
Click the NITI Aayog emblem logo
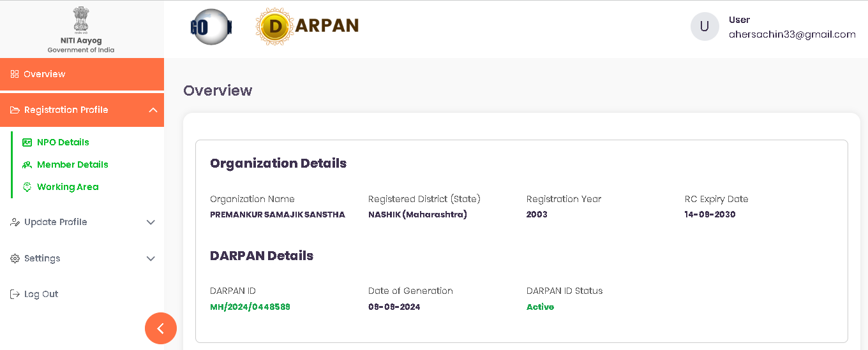click(81, 20)
